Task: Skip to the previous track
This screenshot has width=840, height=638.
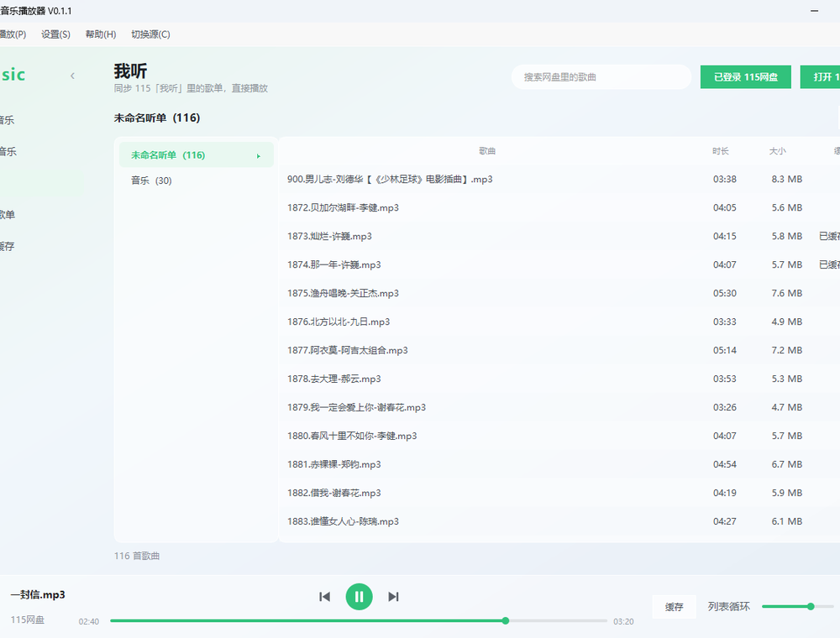Action: [324, 596]
